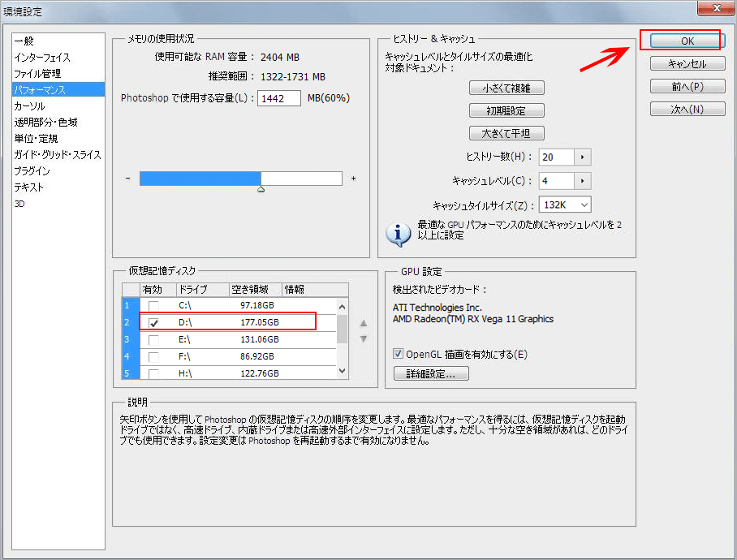The width and height of the screenshot is (737, 560).
Task: Uncheck the D:\ scratch disk checkbox
Action: (153, 322)
